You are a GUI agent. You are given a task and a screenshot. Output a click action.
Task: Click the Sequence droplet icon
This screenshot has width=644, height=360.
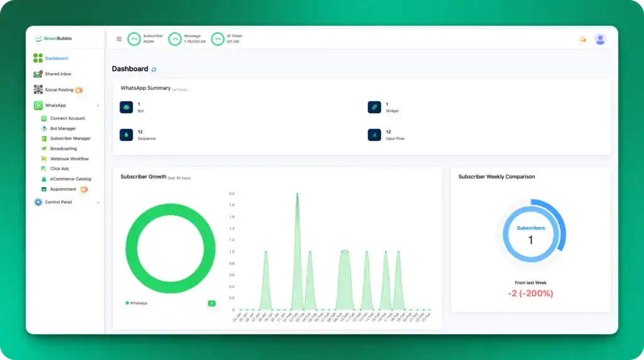pos(126,135)
